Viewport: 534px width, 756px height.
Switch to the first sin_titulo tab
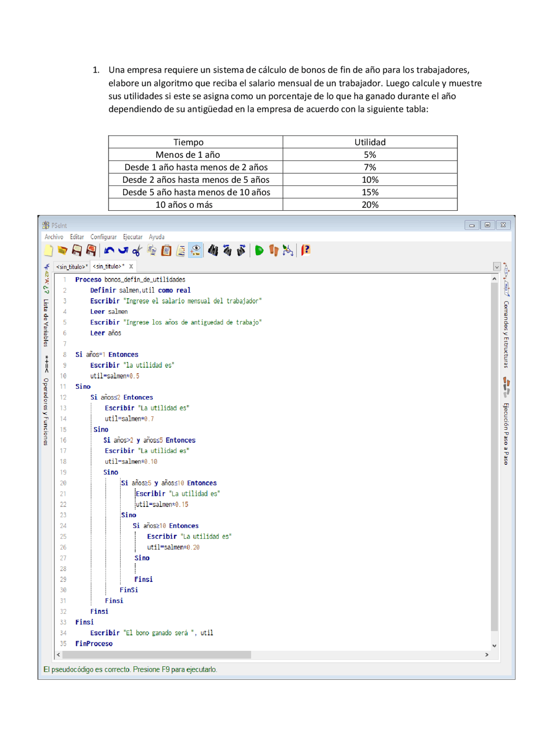[x=72, y=267]
